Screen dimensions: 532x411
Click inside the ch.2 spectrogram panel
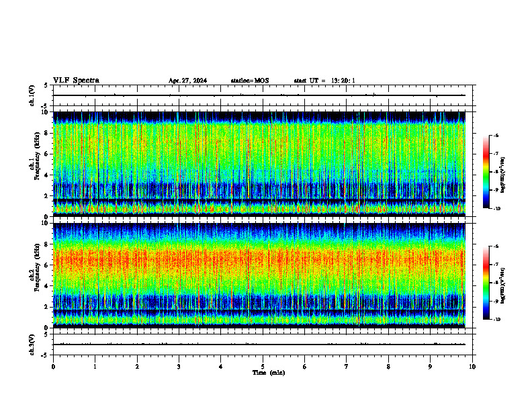pos(259,275)
